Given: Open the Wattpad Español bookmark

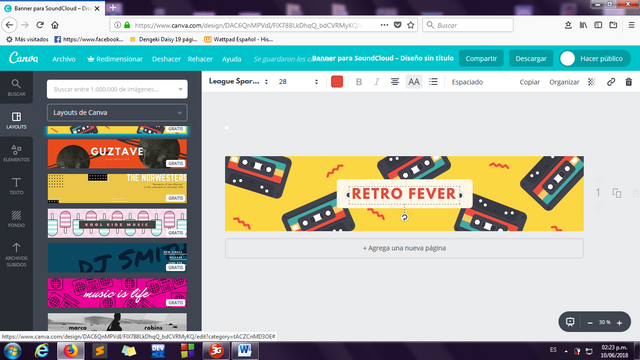Looking at the screenshot, I should pos(239,39).
